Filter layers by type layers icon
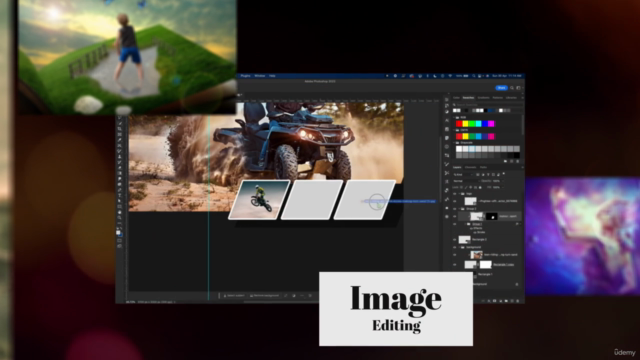The height and width of the screenshot is (360, 640). click(x=488, y=174)
